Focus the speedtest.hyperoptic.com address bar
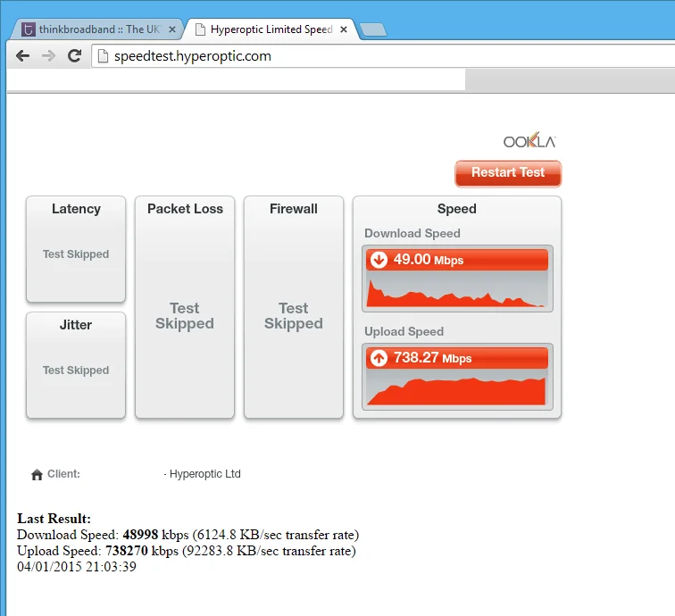The image size is (675, 616). tap(383, 56)
